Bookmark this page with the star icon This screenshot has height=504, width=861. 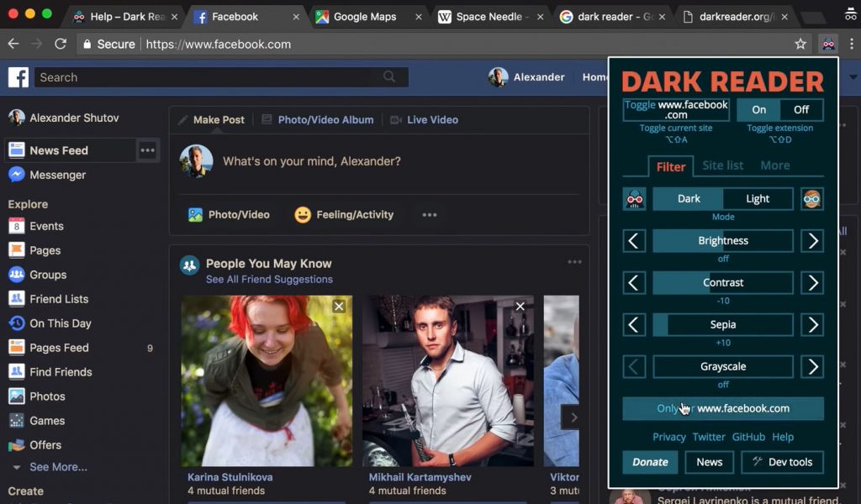pyautogui.click(x=800, y=44)
